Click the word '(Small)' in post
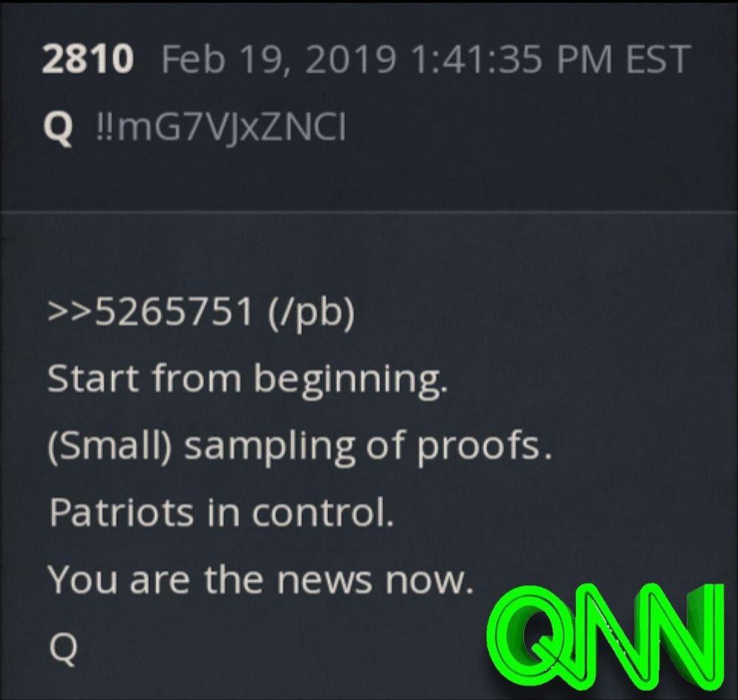 (109, 445)
